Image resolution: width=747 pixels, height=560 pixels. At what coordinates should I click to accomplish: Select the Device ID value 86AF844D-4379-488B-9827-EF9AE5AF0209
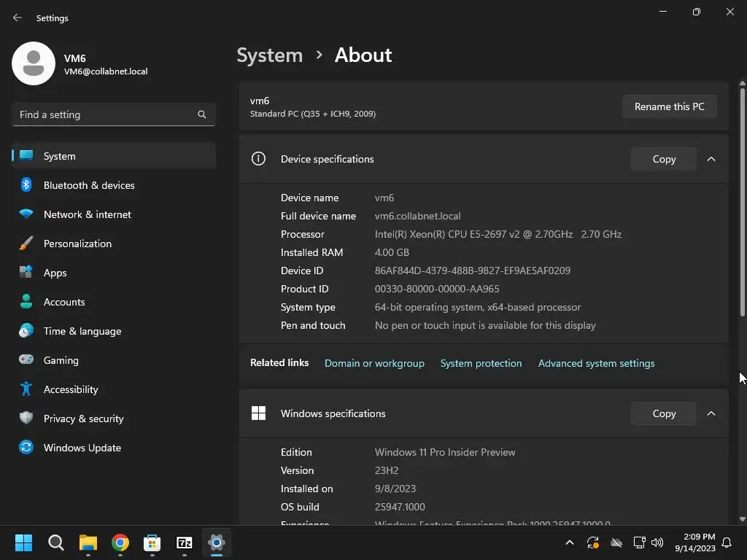pyautogui.click(x=473, y=271)
